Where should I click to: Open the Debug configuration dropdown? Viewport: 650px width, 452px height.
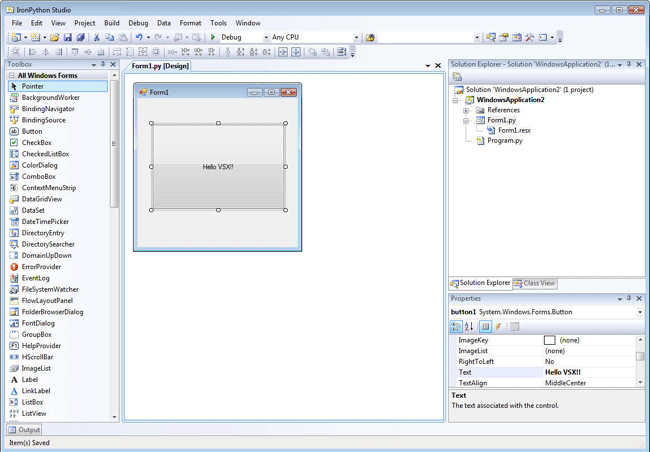tap(266, 38)
